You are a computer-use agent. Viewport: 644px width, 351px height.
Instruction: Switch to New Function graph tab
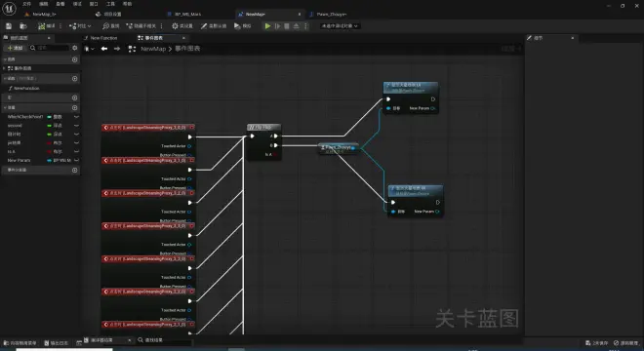click(x=103, y=38)
